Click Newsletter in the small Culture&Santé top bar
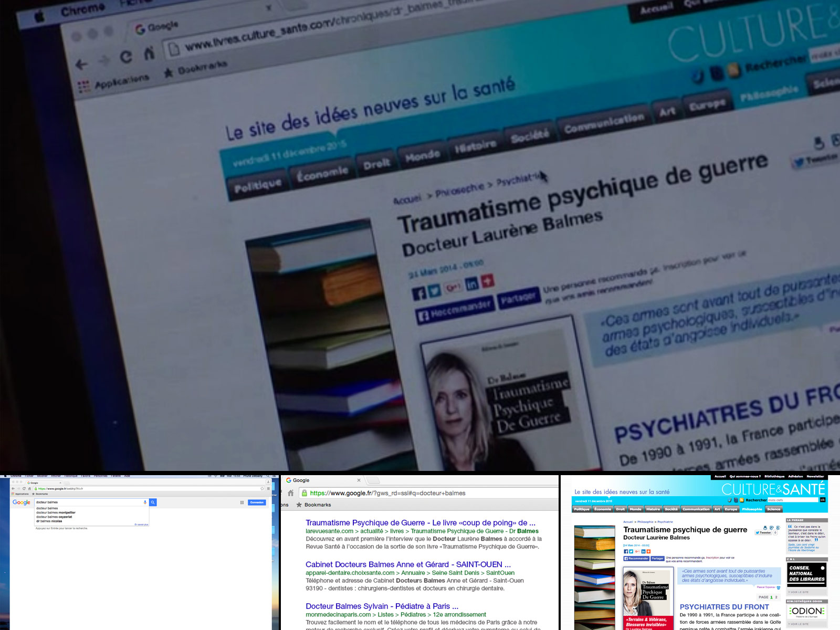840x630 pixels. (x=815, y=476)
